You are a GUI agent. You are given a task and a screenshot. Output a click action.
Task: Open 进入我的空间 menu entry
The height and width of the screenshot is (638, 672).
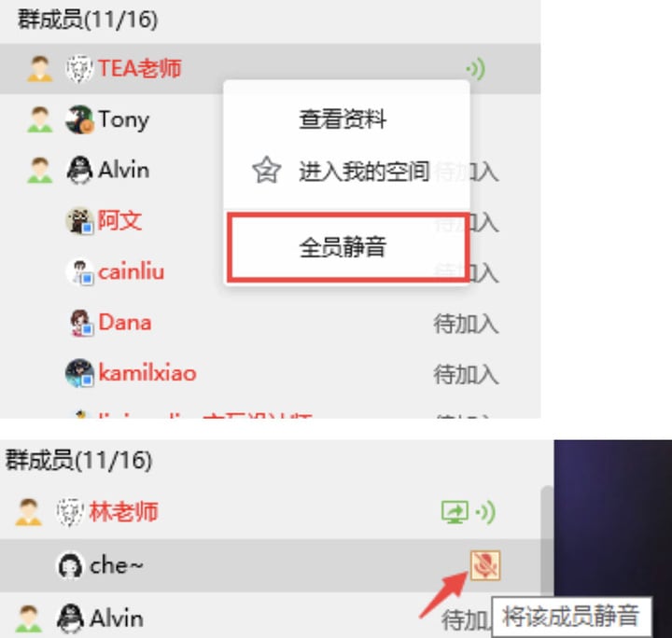pos(364,172)
